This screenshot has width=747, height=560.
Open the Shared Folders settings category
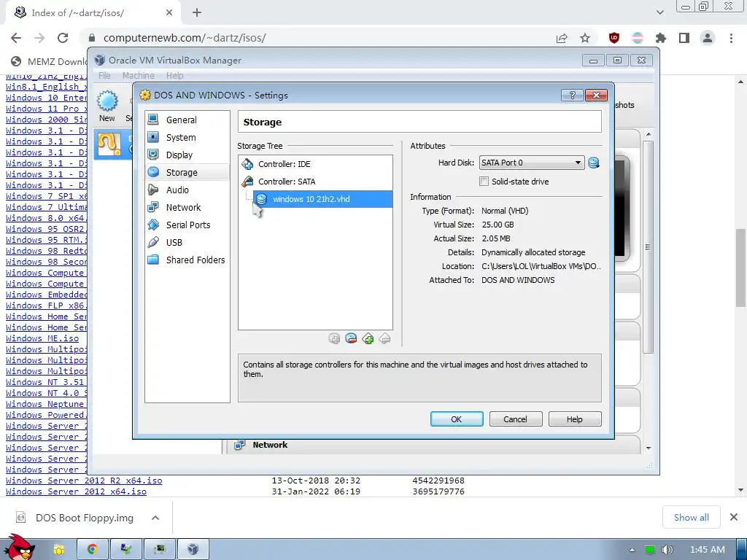(x=187, y=260)
